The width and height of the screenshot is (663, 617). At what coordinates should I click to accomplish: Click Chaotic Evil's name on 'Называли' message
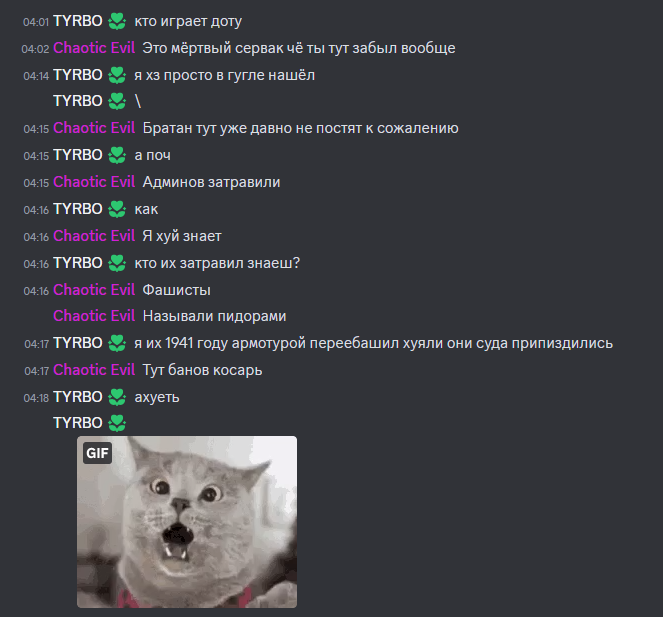click(94, 315)
